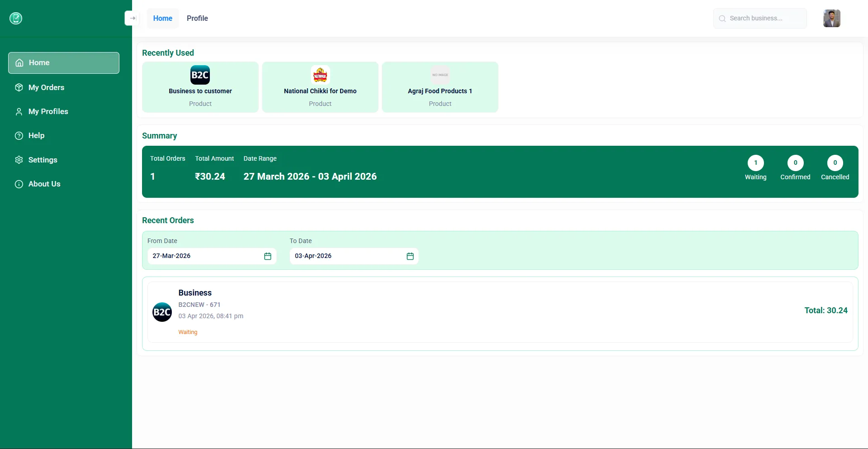Select the Home tab in top bar
This screenshot has width=868, height=449.
163,19
